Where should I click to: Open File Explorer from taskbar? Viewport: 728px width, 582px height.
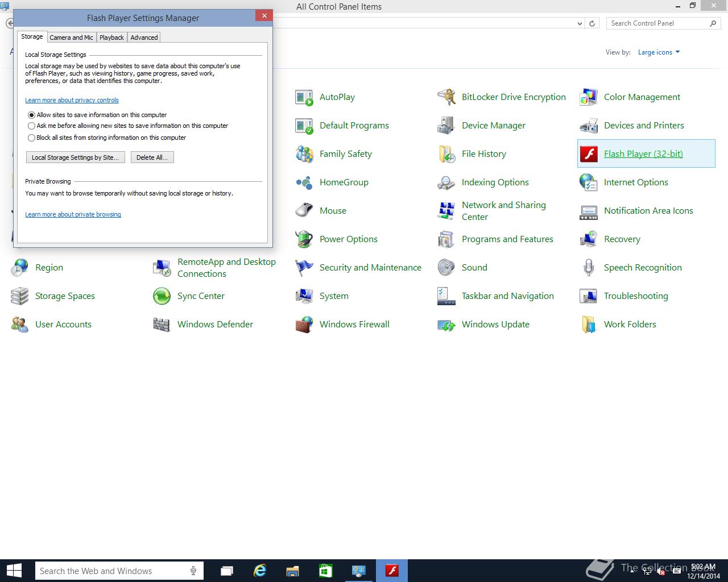292,571
